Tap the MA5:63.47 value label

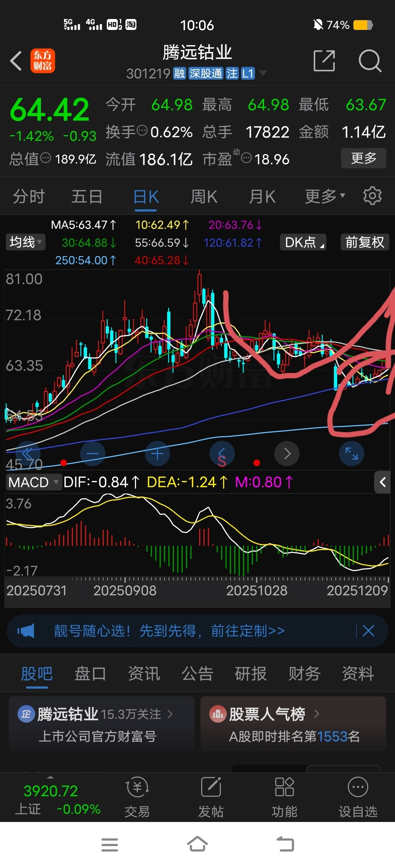tap(83, 225)
